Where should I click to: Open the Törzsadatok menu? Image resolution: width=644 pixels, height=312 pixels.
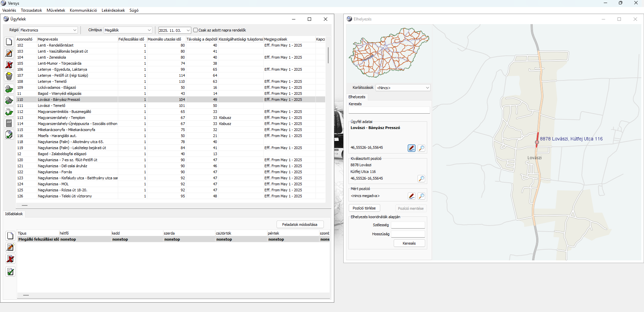(31, 10)
